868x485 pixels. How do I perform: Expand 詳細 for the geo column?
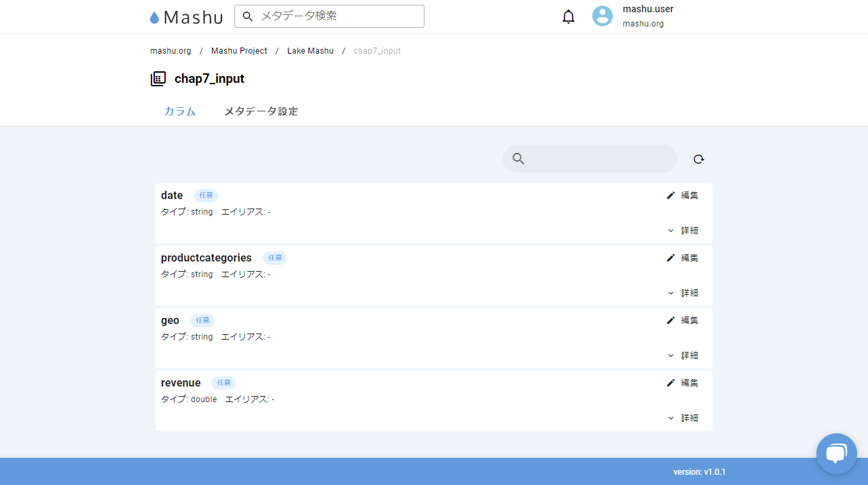point(683,356)
